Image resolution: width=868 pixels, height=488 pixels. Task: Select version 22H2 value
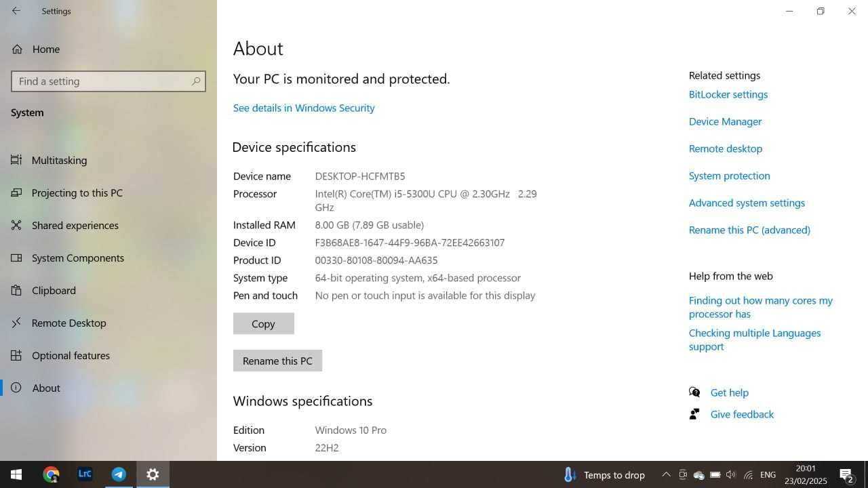[327, 448]
